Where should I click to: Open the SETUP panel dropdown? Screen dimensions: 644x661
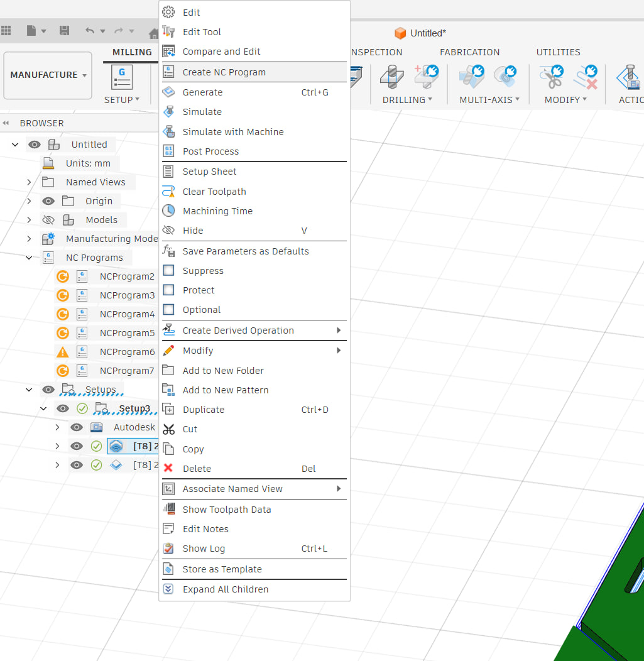pos(122,100)
